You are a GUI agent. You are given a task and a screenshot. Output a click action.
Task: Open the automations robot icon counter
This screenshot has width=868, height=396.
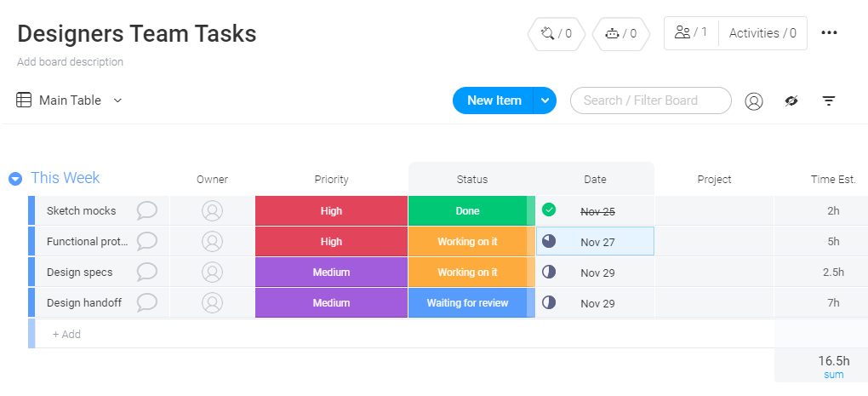point(621,34)
